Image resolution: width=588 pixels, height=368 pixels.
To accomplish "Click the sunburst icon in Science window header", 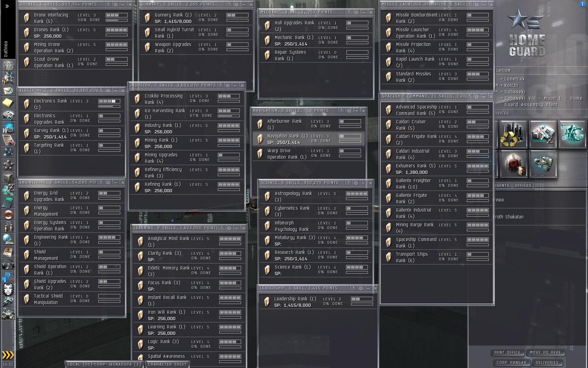I will [348, 183].
